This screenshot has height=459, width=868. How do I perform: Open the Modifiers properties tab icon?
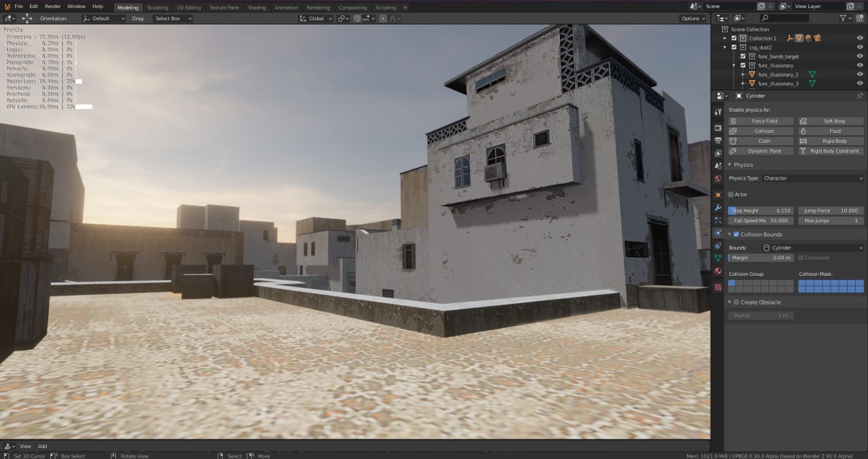pos(718,207)
